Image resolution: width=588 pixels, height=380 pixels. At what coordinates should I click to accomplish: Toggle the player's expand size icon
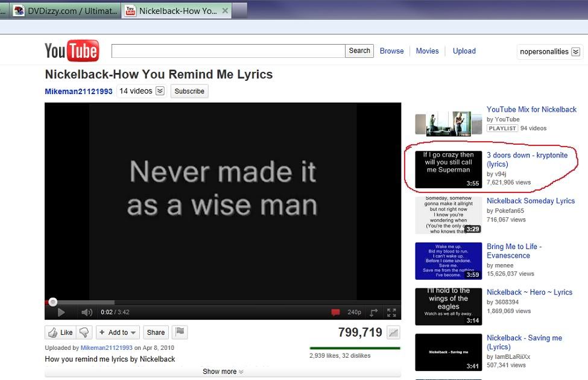point(374,312)
